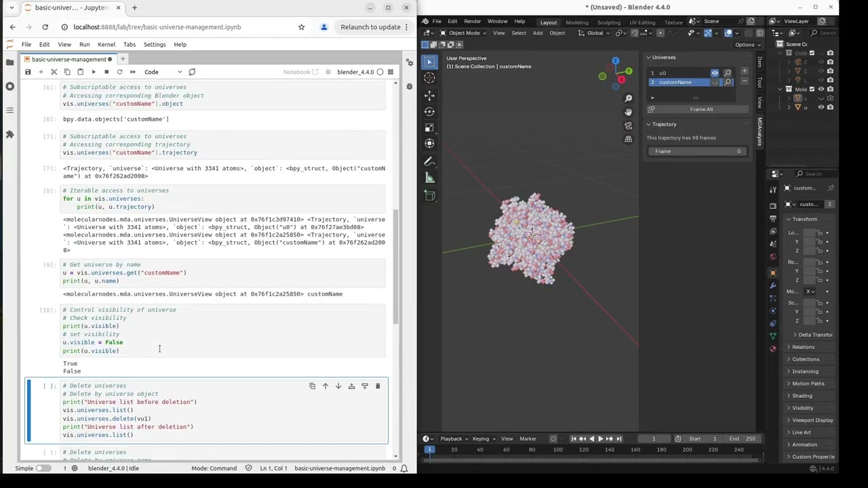
Task: Expand the Delta Transform subpanel
Action: pos(814,335)
